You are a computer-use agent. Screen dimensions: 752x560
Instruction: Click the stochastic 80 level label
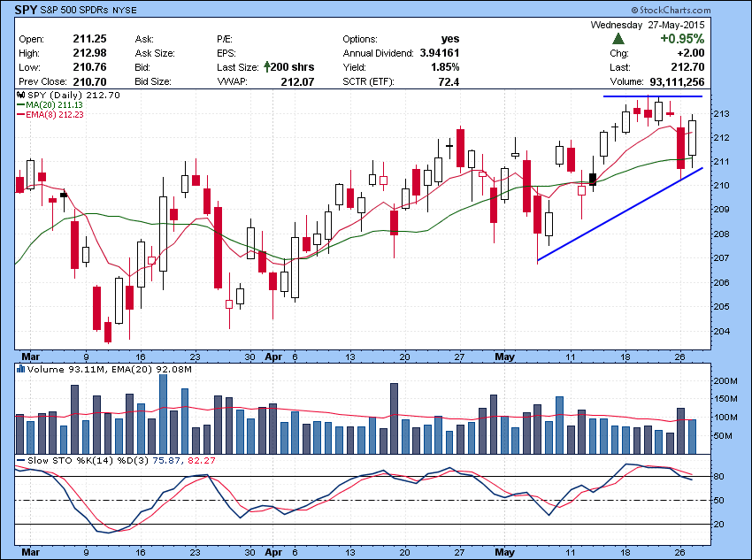[x=719, y=476]
